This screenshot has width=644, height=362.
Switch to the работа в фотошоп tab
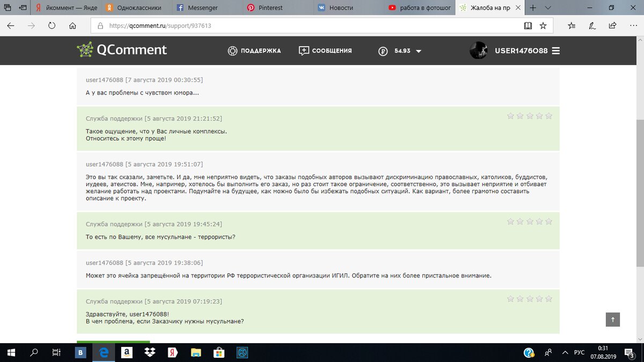click(419, 8)
